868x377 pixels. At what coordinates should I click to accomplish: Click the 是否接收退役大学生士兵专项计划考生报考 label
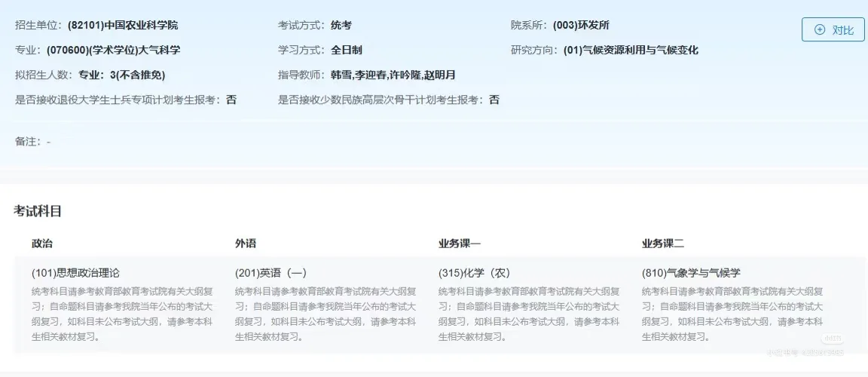click(x=118, y=100)
